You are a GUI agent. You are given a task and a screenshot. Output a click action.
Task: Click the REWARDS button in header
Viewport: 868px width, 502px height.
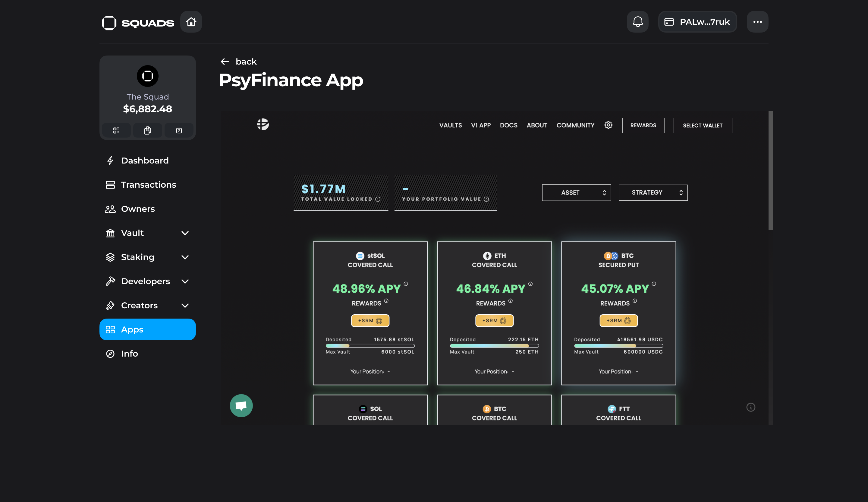pyautogui.click(x=643, y=125)
